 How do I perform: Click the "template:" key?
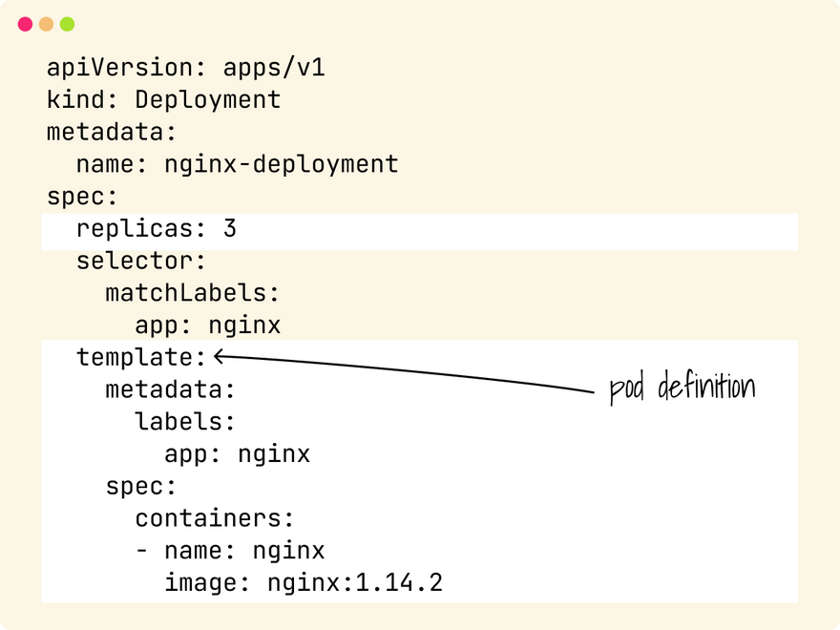[x=141, y=358]
